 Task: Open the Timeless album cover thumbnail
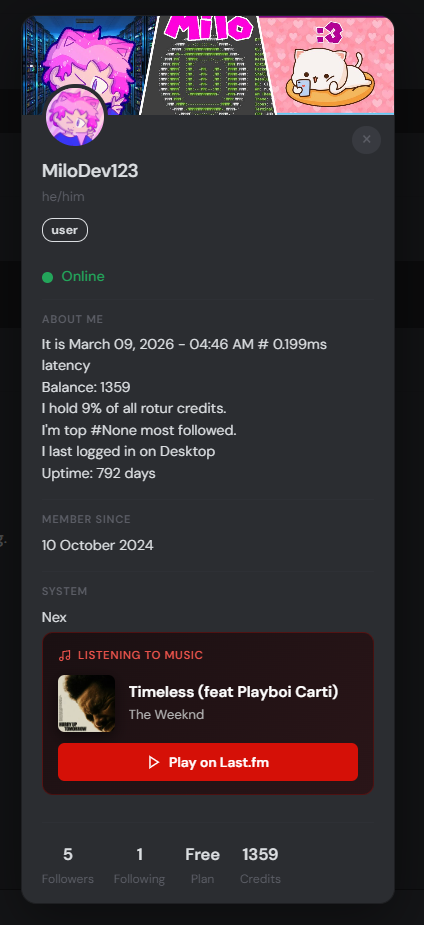coord(87,703)
